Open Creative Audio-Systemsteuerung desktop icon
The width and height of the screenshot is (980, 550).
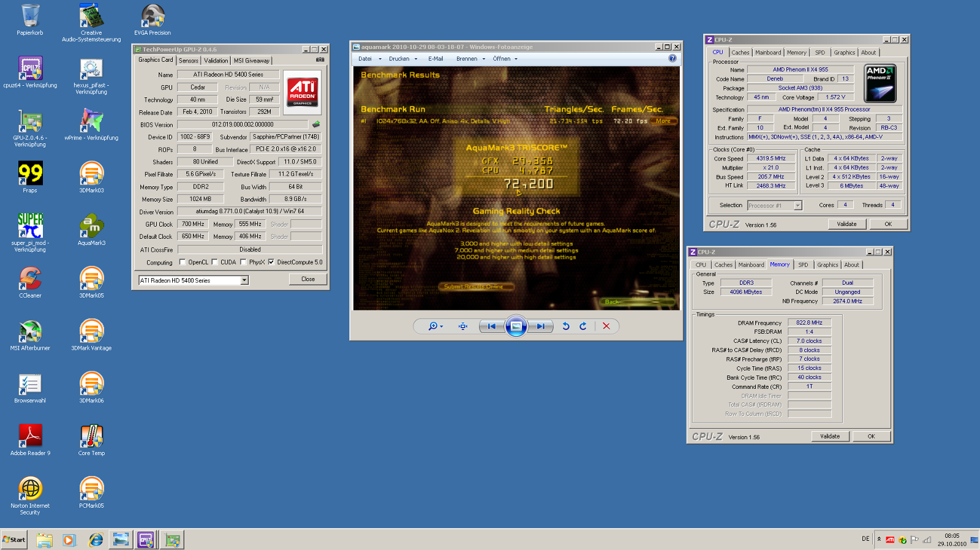click(x=91, y=23)
